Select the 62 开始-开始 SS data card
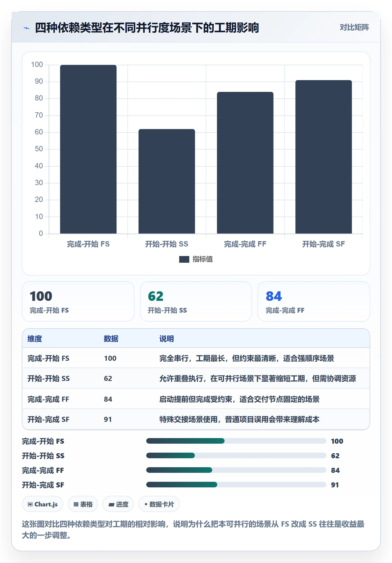Screen dimensions: 392x563 click(196, 301)
